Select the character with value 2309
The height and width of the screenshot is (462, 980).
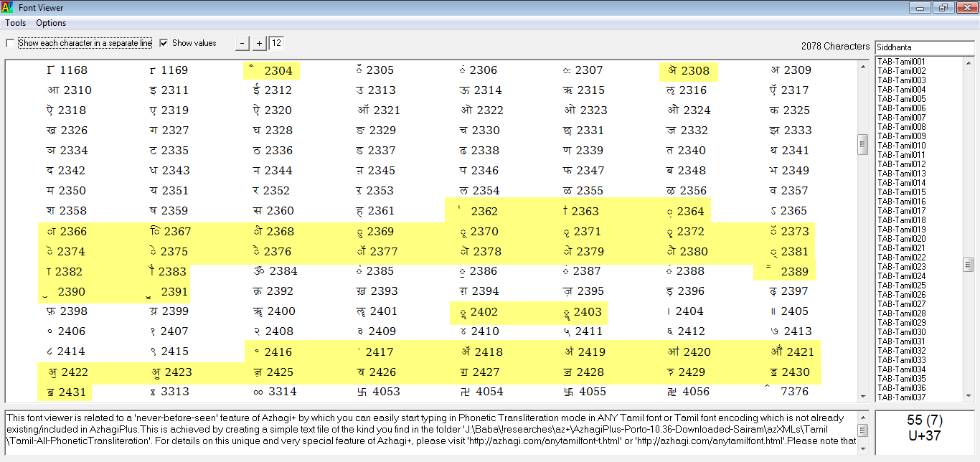[791, 70]
